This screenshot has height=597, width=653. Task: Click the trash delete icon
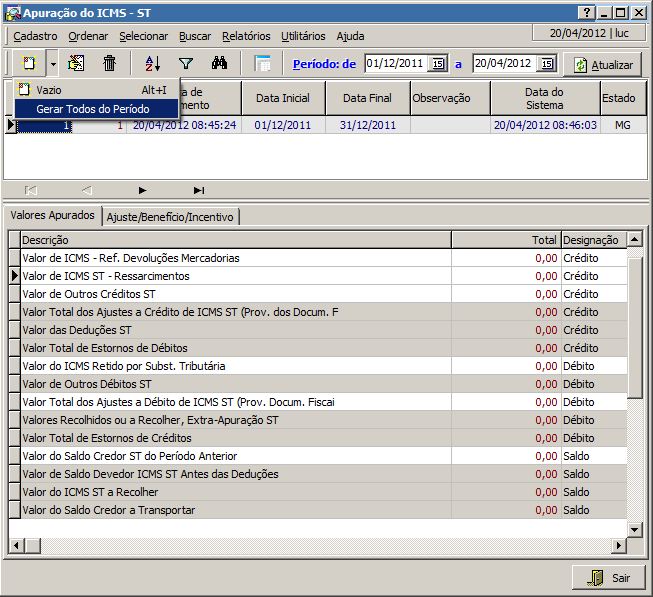110,63
